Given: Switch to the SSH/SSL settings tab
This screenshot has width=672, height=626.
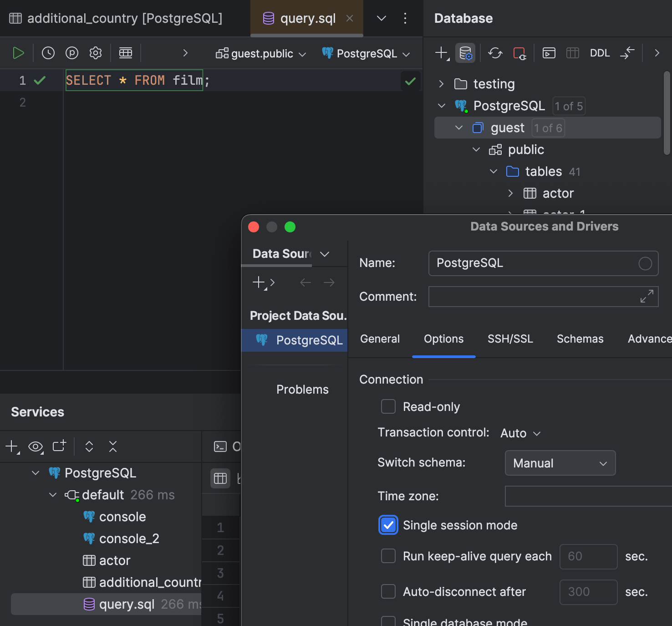Looking at the screenshot, I should [x=510, y=339].
